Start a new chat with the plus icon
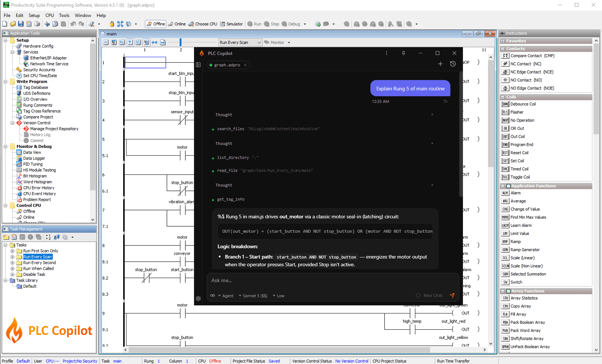Viewport: 602px width, 364px height. [x=440, y=64]
